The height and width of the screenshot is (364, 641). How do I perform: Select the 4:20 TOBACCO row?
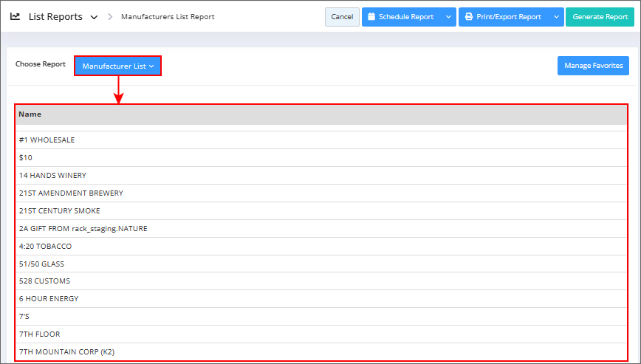[x=321, y=246]
